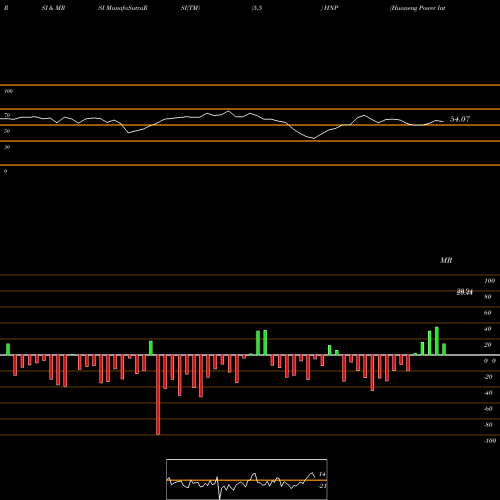Click the RSI axis label 70
The image size is (500, 500).
click(7, 115)
